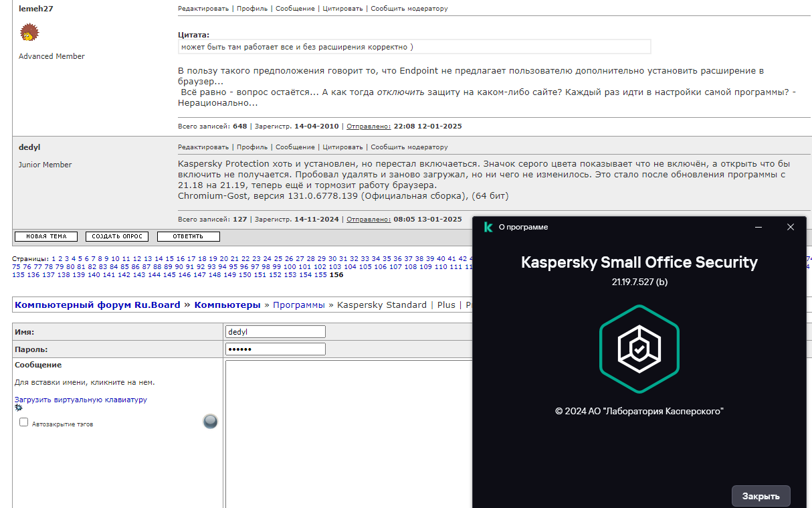Click the round gray button beside Автозакрытие тэгов
The image size is (812, 508).
[x=210, y=421]
